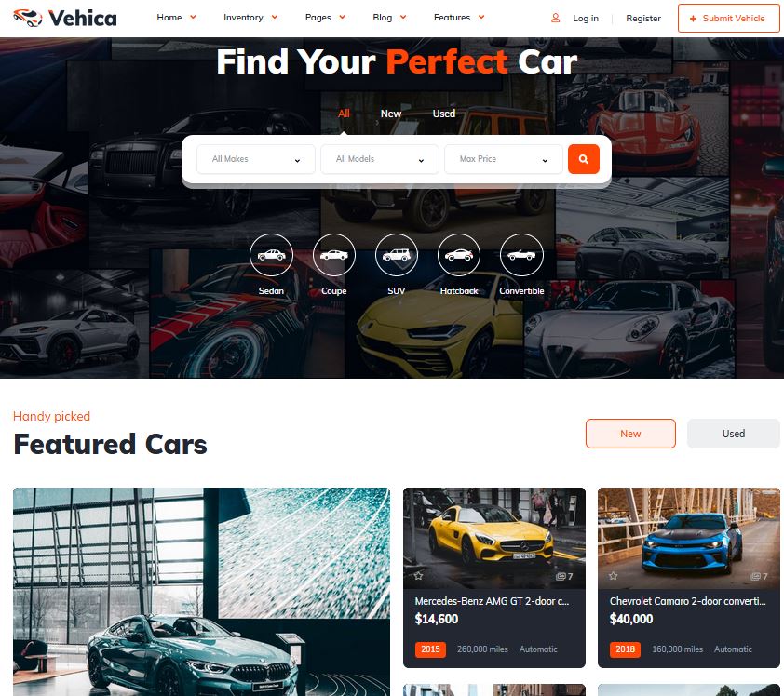
Task: Click the orange search magnifier button
Action: click(584, 159)
